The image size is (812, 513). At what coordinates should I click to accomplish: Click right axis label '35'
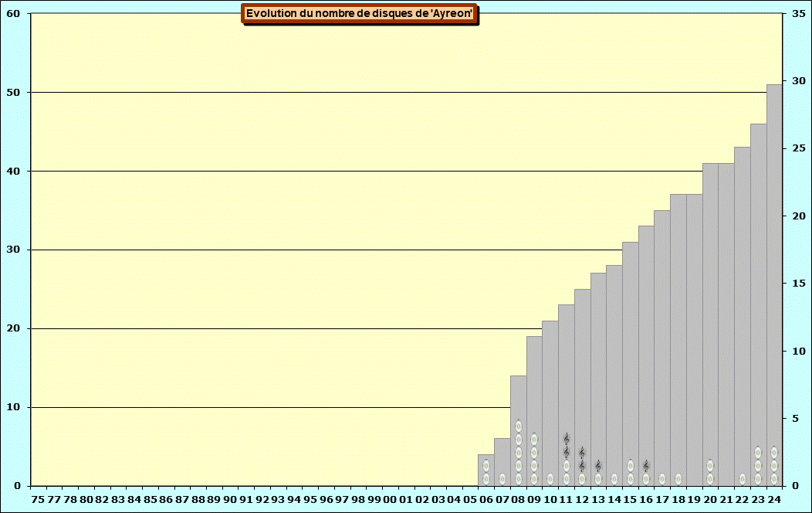799,13
